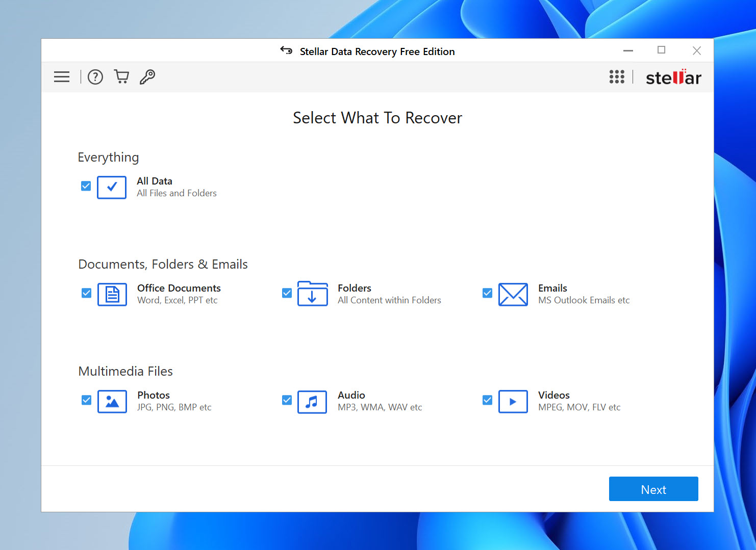Screen dimensions: 756x550
Task: Click the Audio music note icon
Action: click(312, 402)
